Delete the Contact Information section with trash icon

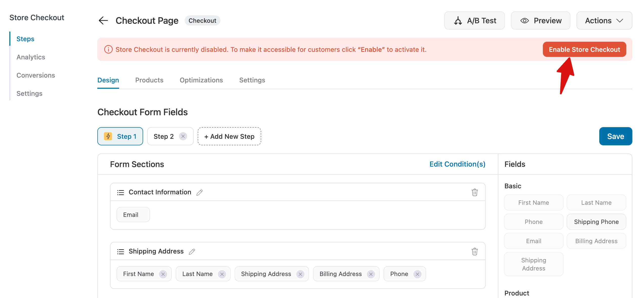[x=475, y=192]
